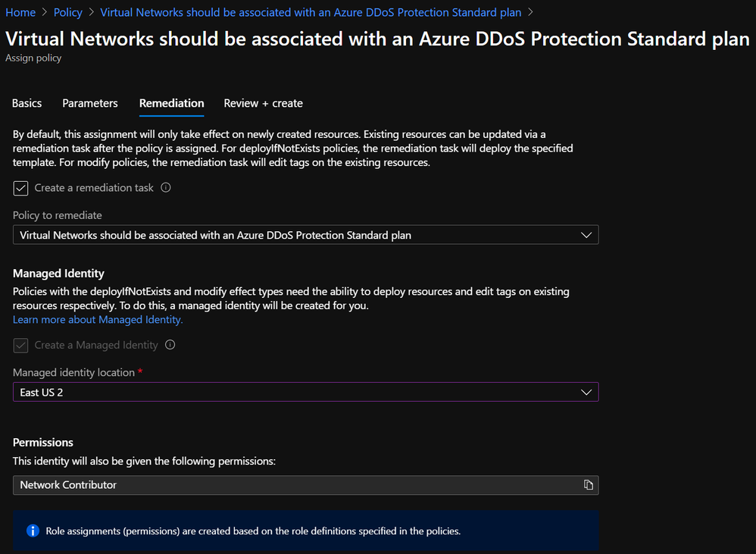The image size is (756, 554).
Task: Copy the Network Contributor permission to clipboard
Action: click(x=588, y=485)
